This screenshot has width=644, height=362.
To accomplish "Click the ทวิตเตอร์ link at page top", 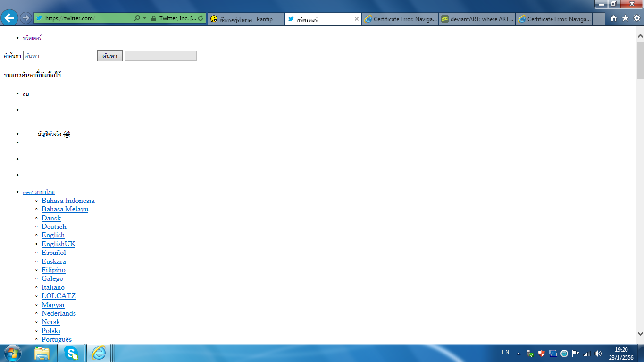I will pyautogui.click(x=32, y=38).
